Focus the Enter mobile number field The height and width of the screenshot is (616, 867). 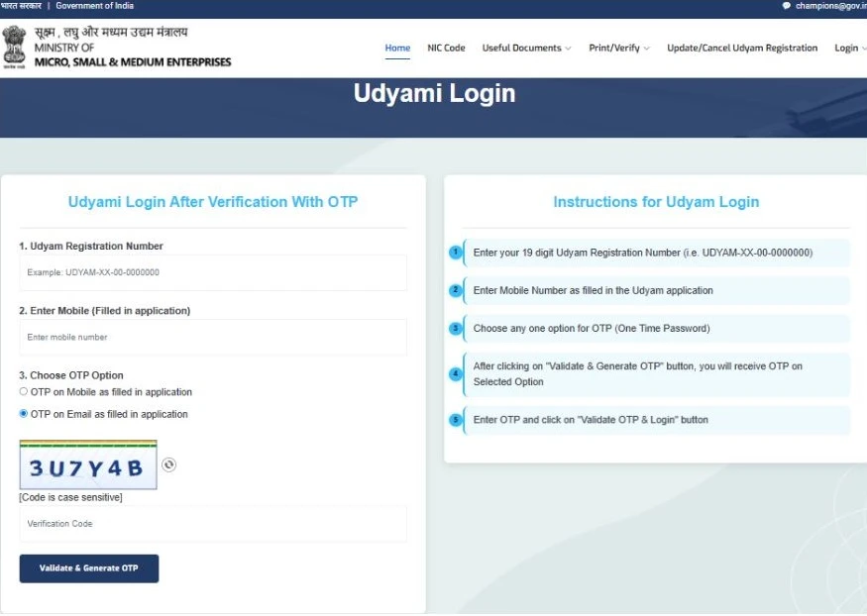(x=213, y=337)
